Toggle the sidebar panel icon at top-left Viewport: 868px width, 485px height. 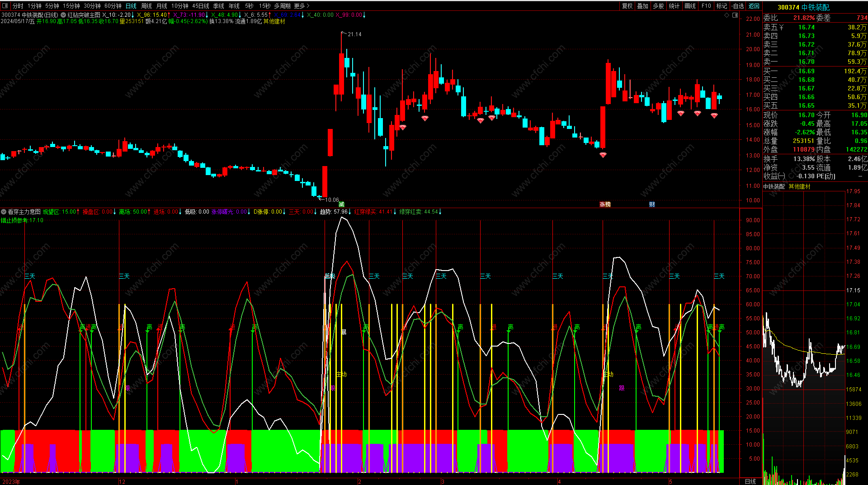[x=5, y=6]
